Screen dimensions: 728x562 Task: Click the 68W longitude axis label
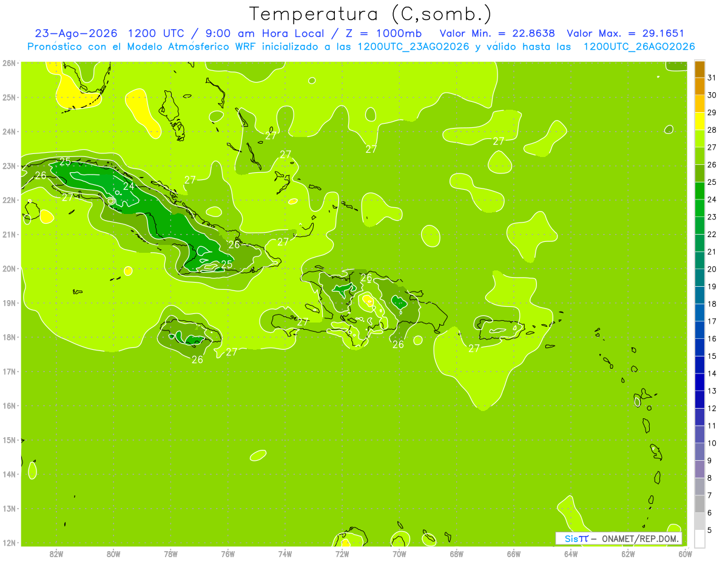pos(456,554)
